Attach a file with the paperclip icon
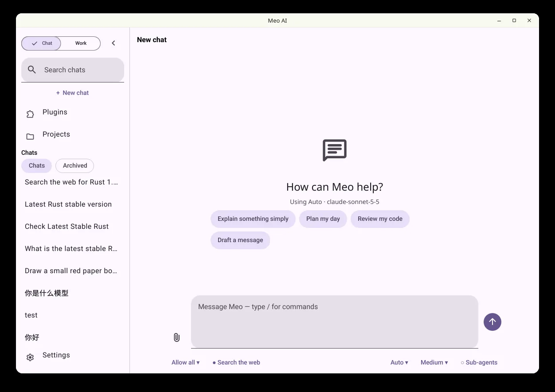555x392 pixels. (x=176, y=337)
